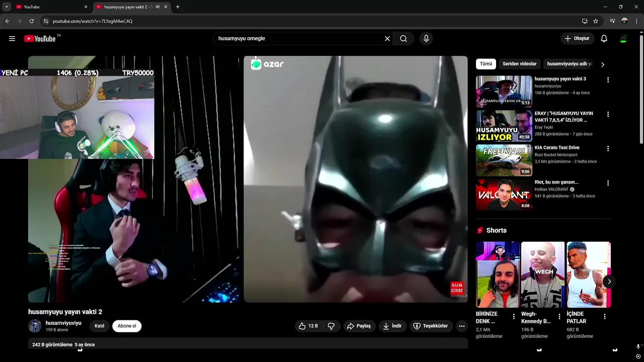Open options for ERAY HUSAMYUYU video
Image resolution: width=644 pixels, height=362 pixels.
[608, 115]
